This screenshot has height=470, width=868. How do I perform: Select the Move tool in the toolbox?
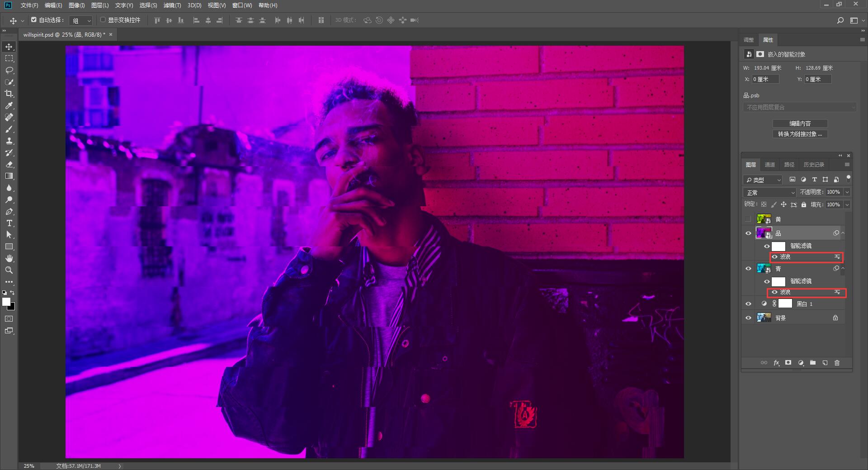9,47
